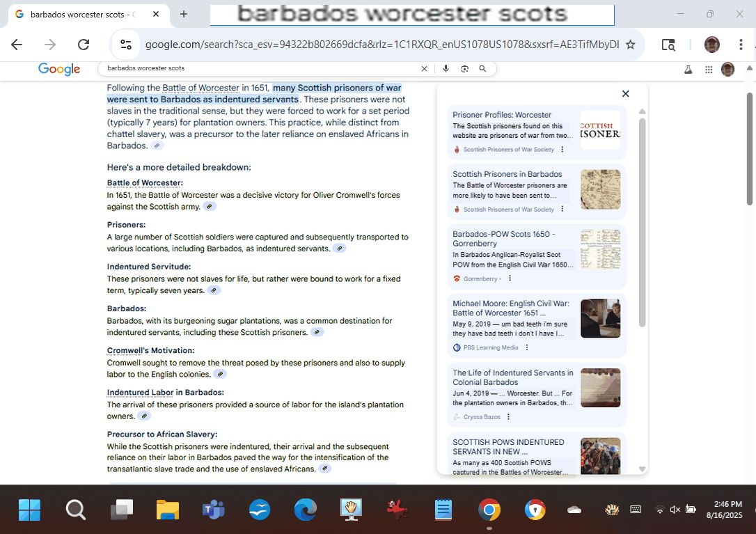Image resolution: width=756 pixels, height=534 pixels.
Task: Clear the Google search box text
Action: click(425, 68)
